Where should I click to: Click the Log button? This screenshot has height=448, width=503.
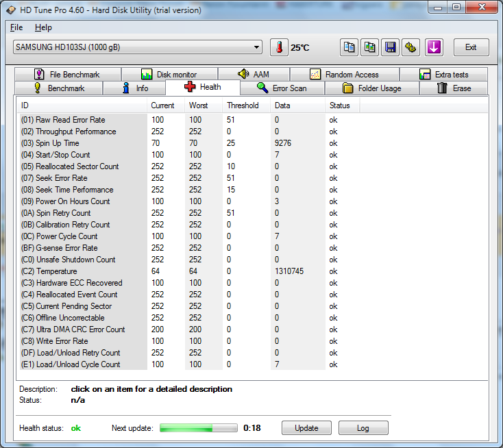coord(363,428)
